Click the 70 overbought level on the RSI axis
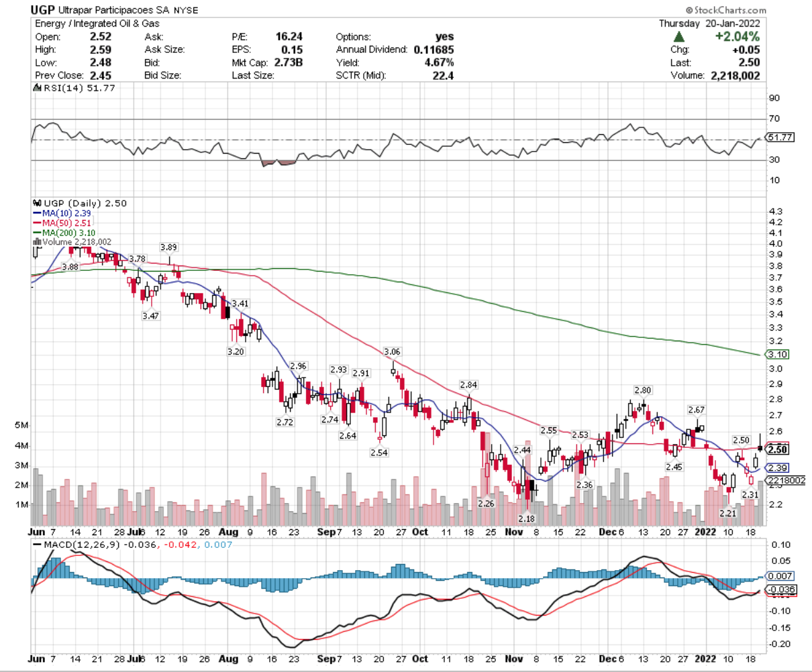This screenshot has height=672, width=812. (774, 119)
